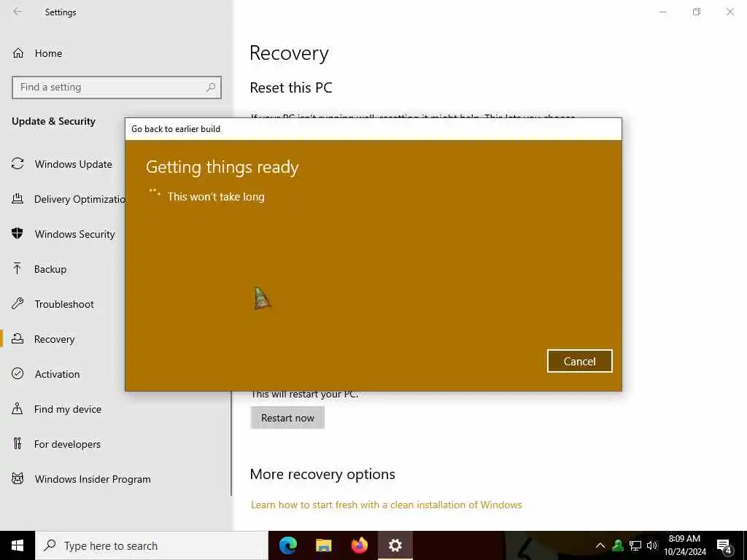Viewport: 747px width, 560px height.
Task: Click the This won't take long text
Action: tap(216, 197)
